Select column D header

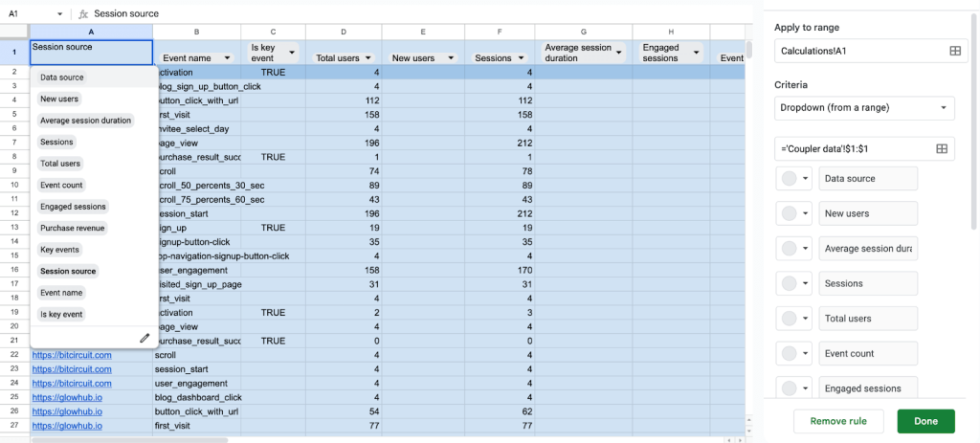(344, 32)
